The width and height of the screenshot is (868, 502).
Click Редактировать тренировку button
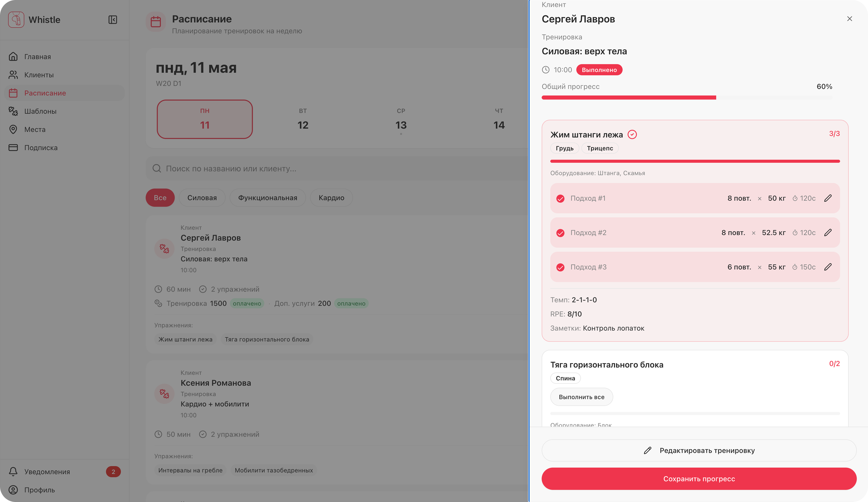699,451
